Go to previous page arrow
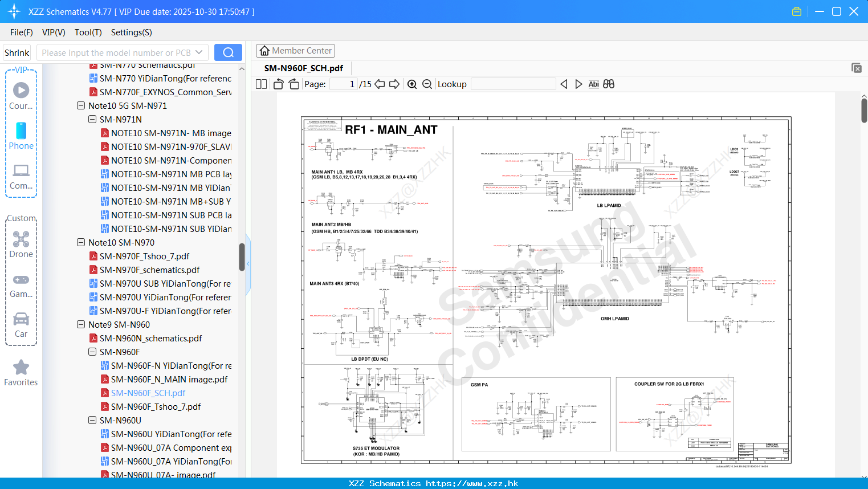The image size is (868, 489). pyautogui.click(x=380, y=84)
